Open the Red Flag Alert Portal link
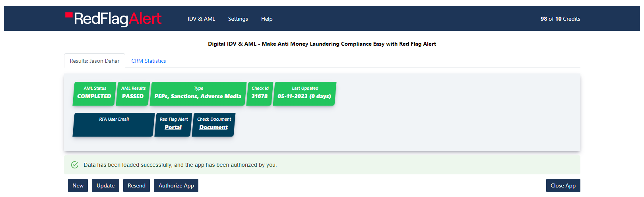This screenshot has height=197, width=644. click(x=173, y=127)
